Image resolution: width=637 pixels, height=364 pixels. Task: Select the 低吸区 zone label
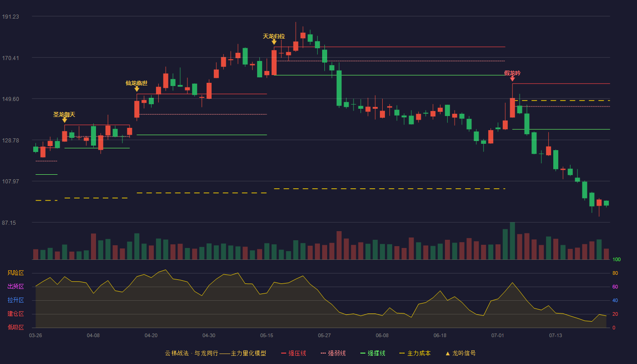[x=15, y=327]
